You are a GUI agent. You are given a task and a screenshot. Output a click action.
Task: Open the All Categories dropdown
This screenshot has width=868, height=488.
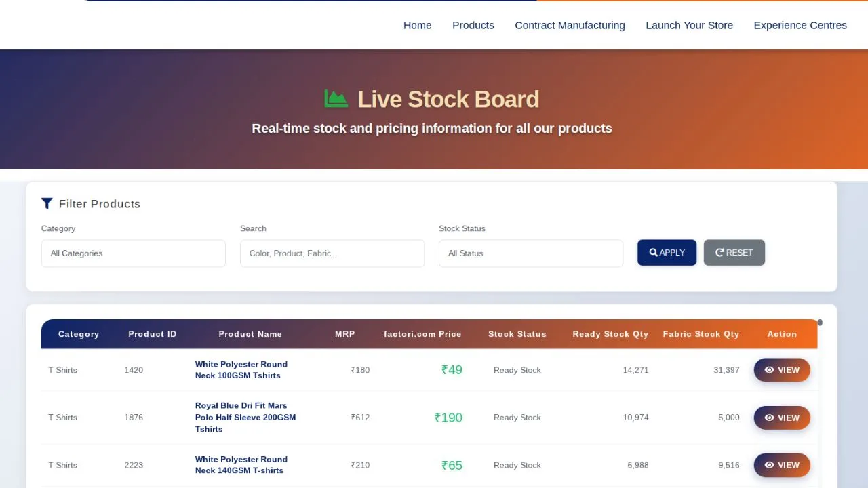click(133, 253)
